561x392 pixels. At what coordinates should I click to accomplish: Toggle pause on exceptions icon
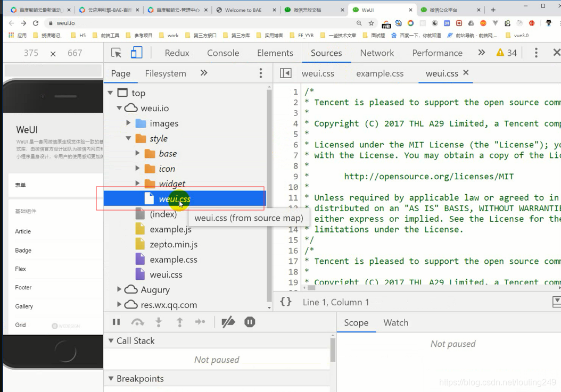point(250,322)
